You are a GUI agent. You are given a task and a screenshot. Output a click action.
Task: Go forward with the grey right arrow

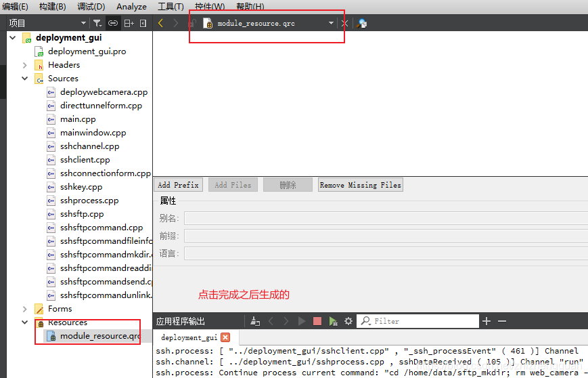tap(175, 23)
